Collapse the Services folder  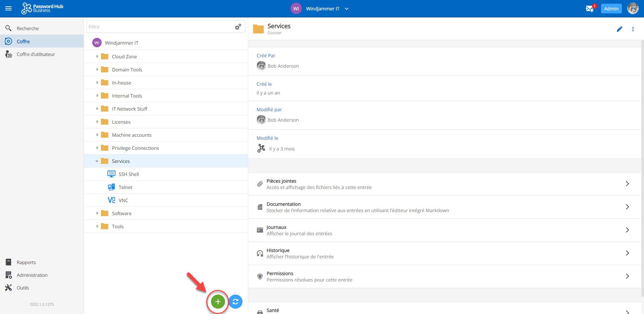click(x=97, y=161)
